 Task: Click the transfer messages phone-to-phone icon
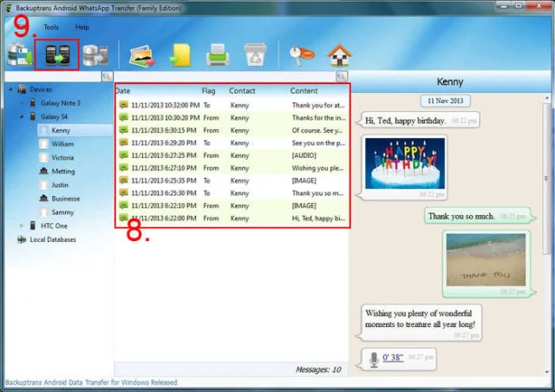point(57,55)
